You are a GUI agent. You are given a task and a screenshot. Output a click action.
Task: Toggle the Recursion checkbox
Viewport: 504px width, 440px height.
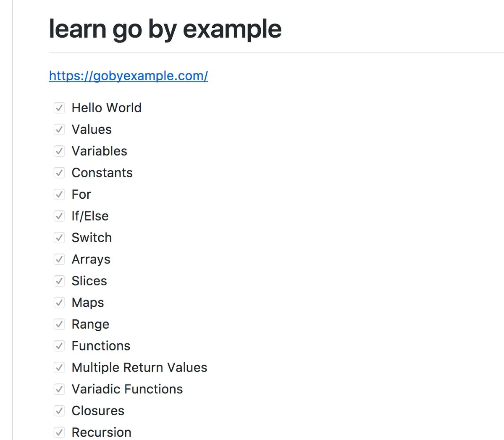click(59, 432)
